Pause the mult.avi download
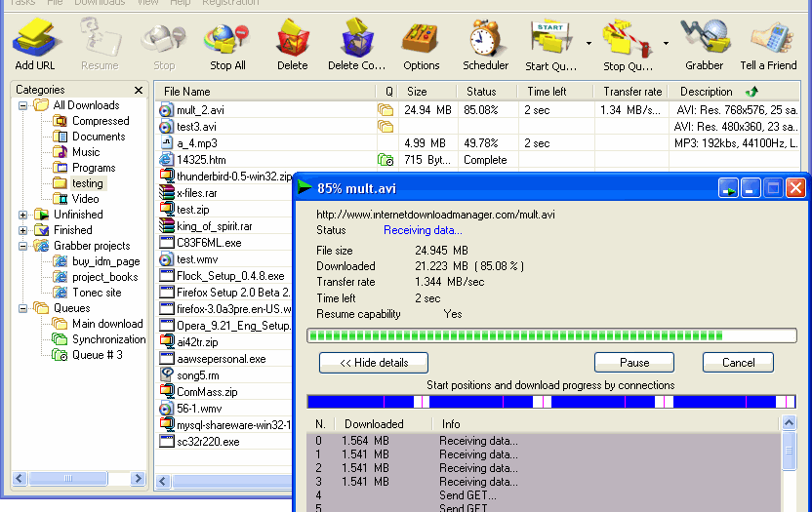812x512 pixels. point(634,363)
